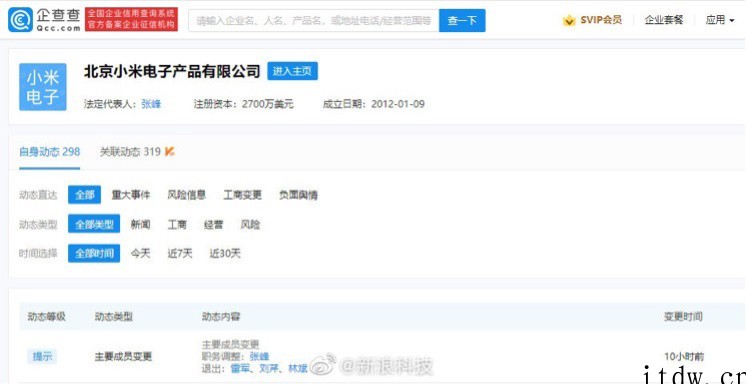Click the 进入主页 button
The width and height of the screenshot is (746, 384).
(x=292, y=71)
